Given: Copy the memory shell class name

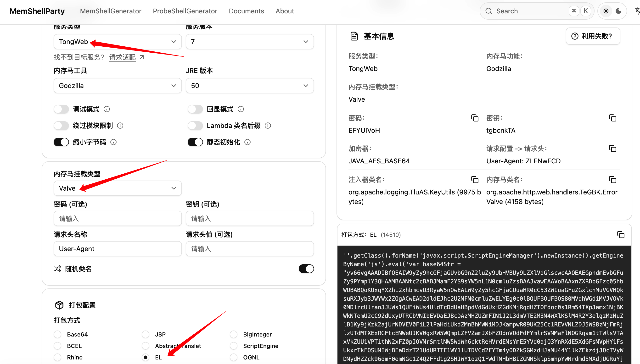Looking at the screenshot, I should tap(612, 180).
